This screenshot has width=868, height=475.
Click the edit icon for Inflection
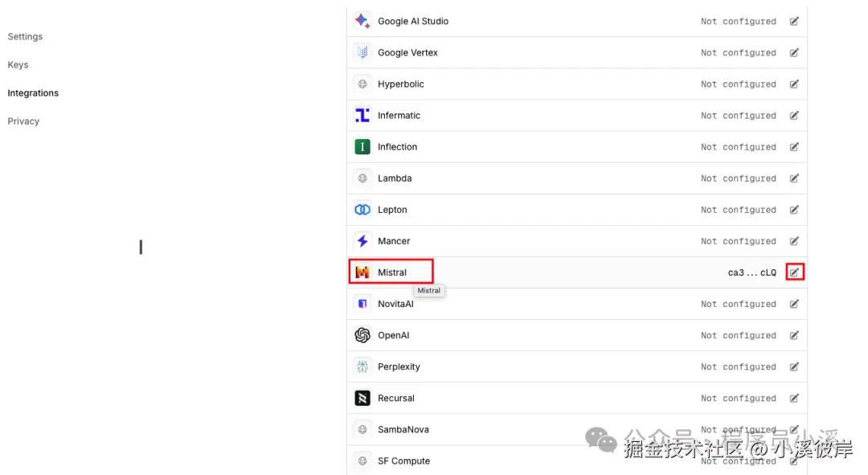(x=794, y=147)
